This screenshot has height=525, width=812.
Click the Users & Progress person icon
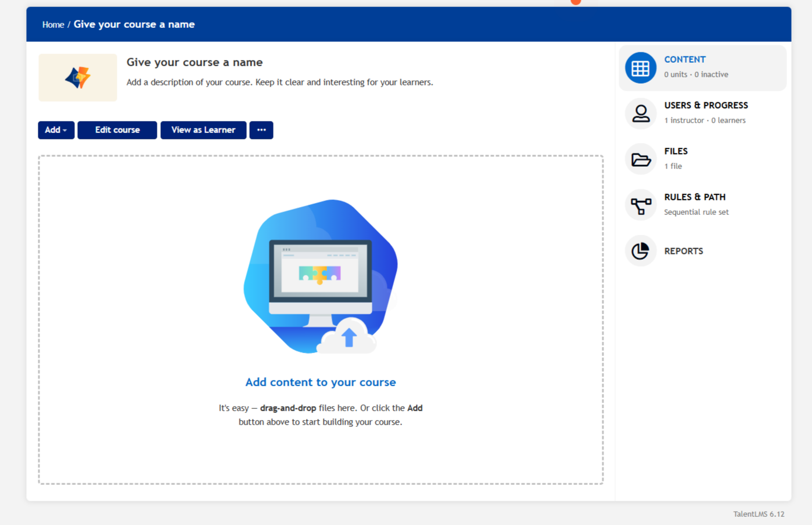tap(640, 113)
